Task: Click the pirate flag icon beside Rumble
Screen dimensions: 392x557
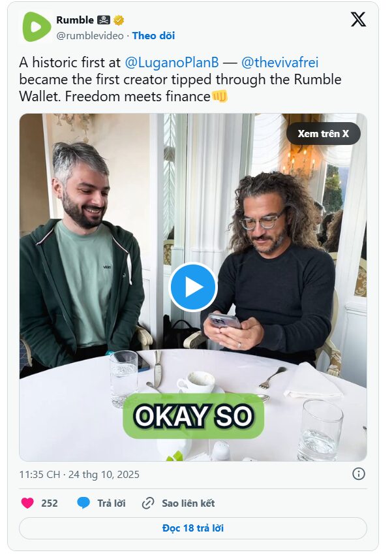Action: click(104, 20)
